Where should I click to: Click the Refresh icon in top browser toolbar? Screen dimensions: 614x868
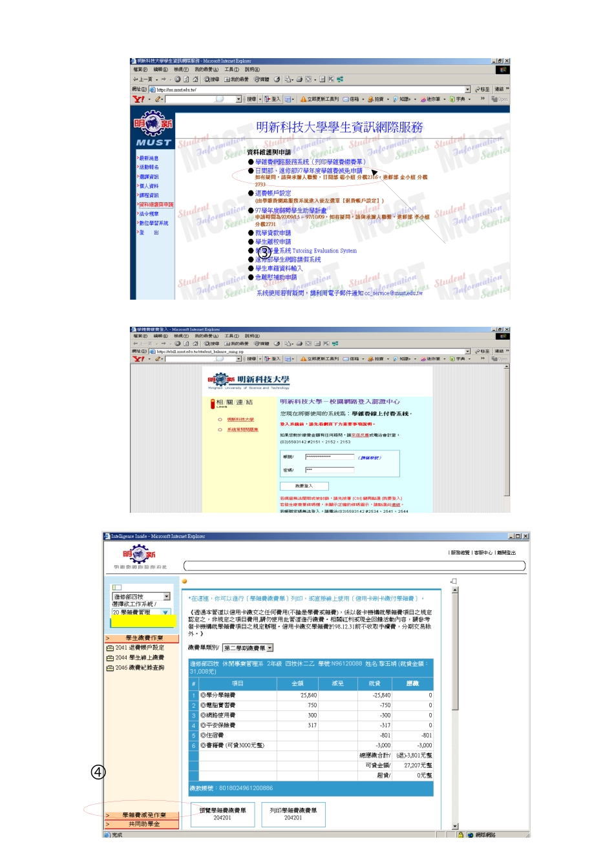186,79
